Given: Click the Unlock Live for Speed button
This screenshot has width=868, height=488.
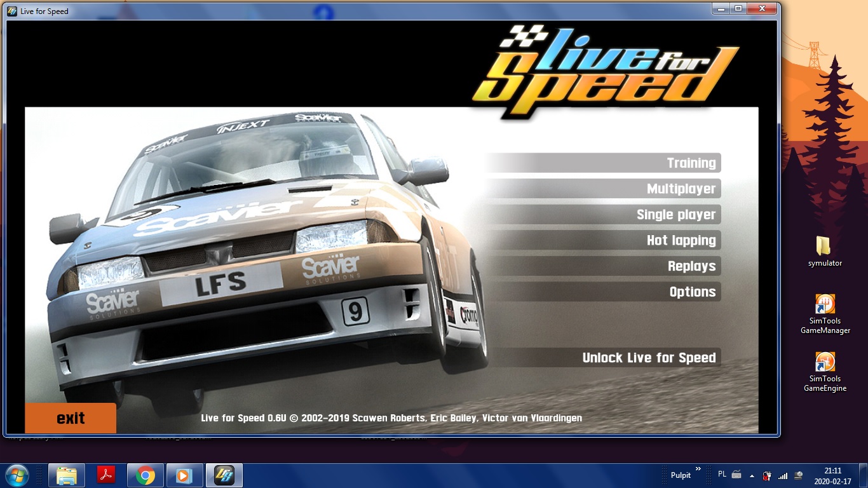Looking at the screenshot, I should click(x=604, y=358).
